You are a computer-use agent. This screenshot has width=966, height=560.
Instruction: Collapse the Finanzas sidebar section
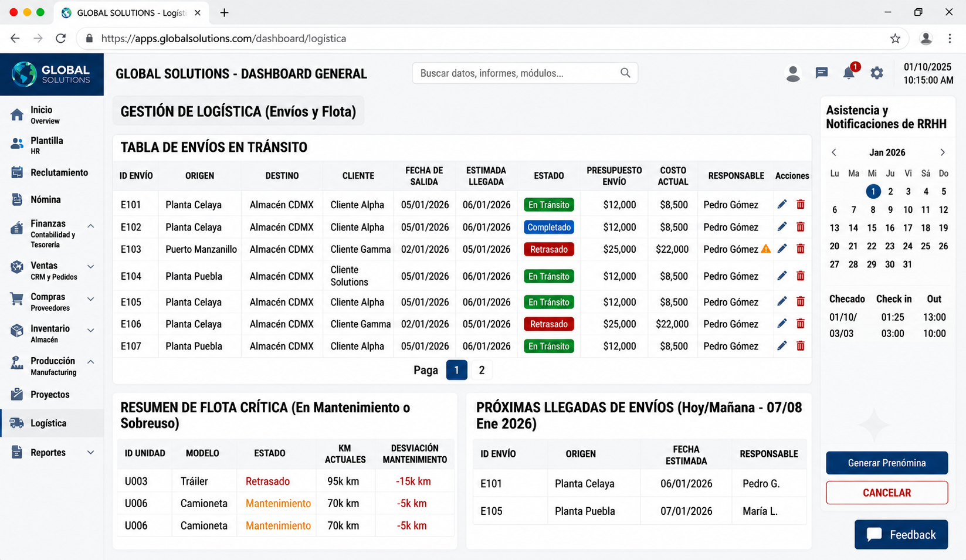point(91,226)
